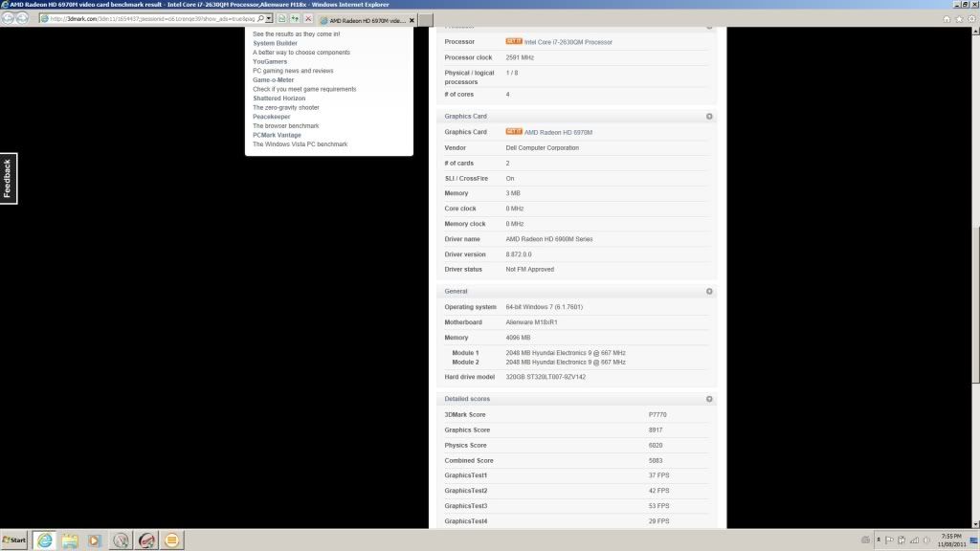Image resolution: width=980 pixels, height=551 pixels.
Task: Open the taskbar clock showing 7:55 PM
Action: pos(951,540)
